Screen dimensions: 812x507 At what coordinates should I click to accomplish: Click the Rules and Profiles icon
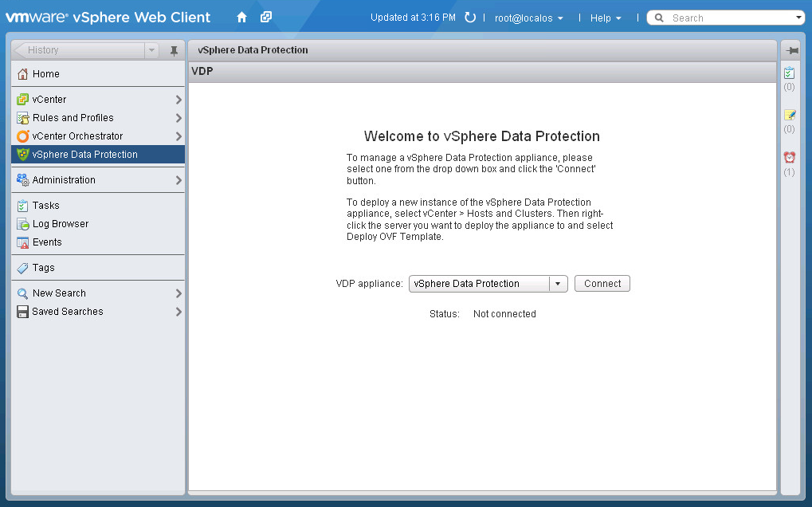point(22,117)
